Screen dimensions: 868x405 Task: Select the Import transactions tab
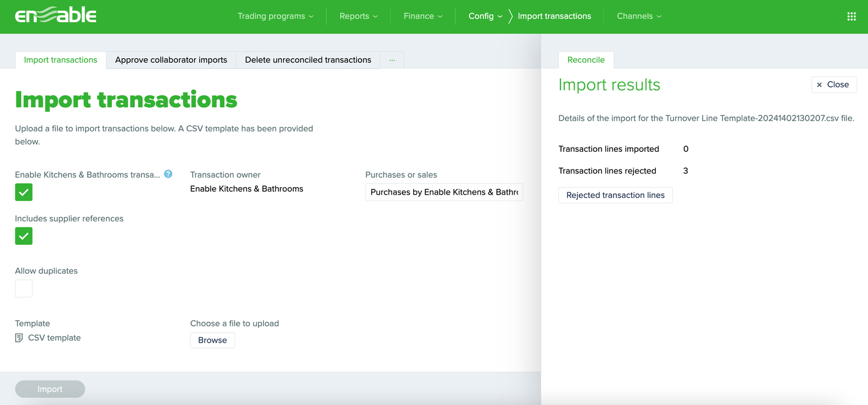click(x=60, y=60)
